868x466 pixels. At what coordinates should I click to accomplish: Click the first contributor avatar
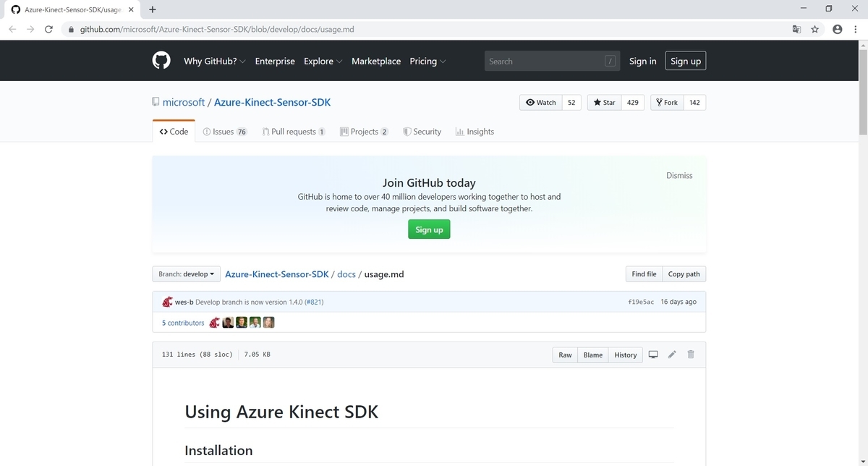[214, 323]
